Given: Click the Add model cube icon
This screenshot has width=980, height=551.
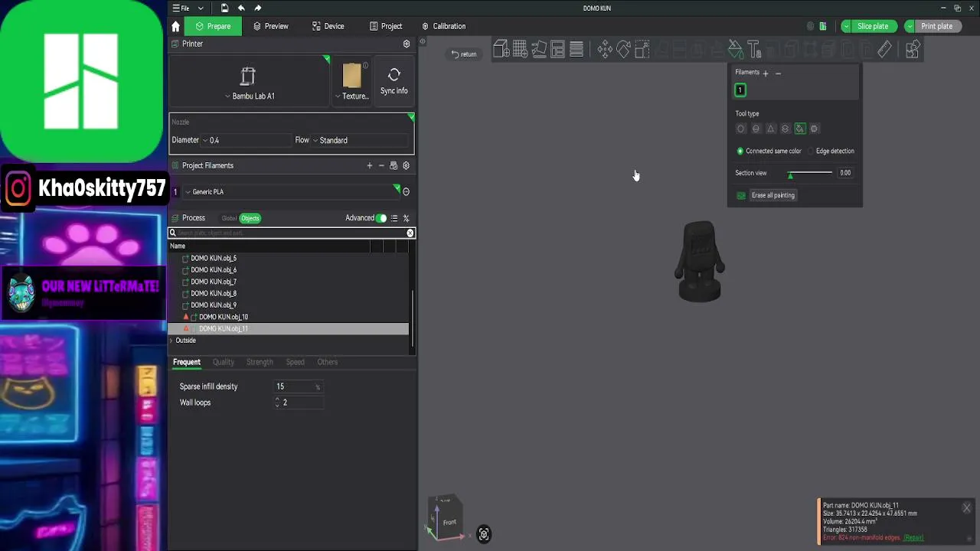Looking at the screenshot, I should (x=501, y=50).
